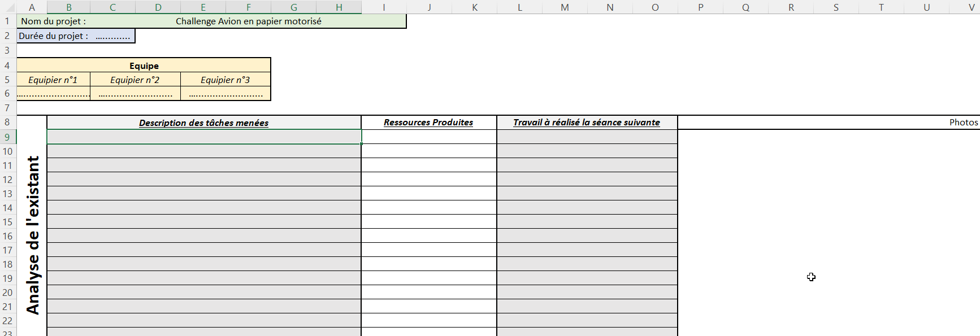The height and width of the screenshot is (336, 980).
Task: Select entire row 3 via its header
Action: pos(7,51)
